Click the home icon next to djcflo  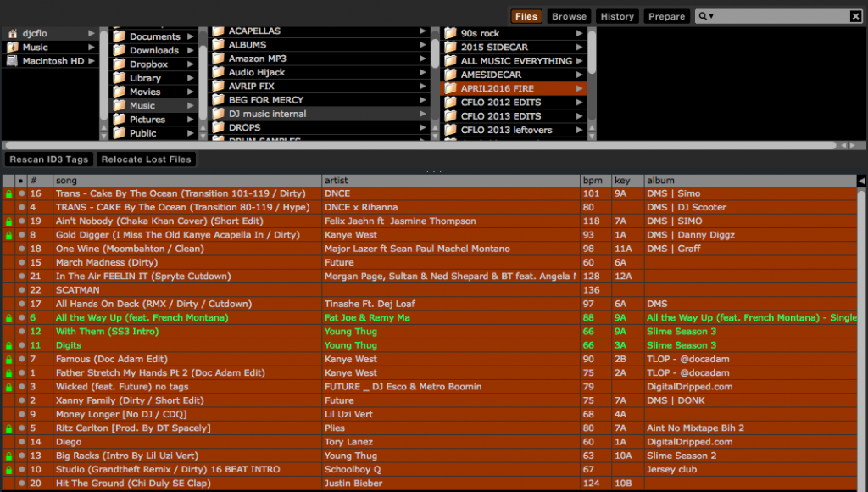pyautogui.click(x=12, y=33)
